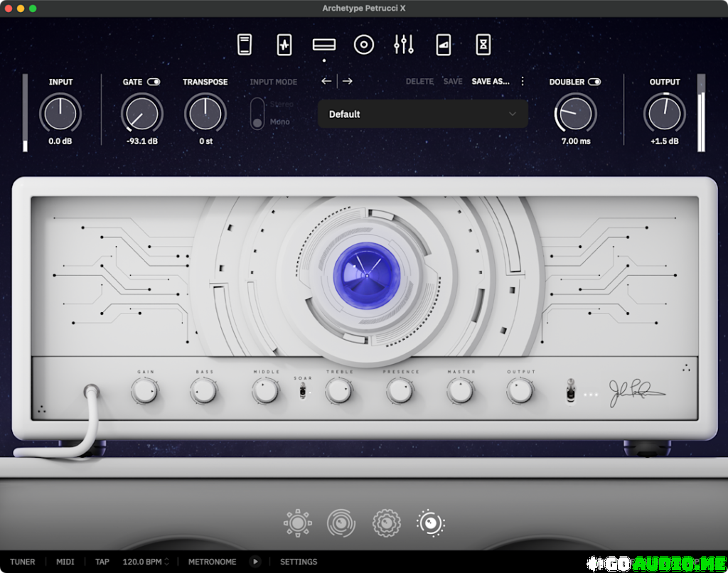Select the sun-shaped amp model icon

tap(297, 523)
